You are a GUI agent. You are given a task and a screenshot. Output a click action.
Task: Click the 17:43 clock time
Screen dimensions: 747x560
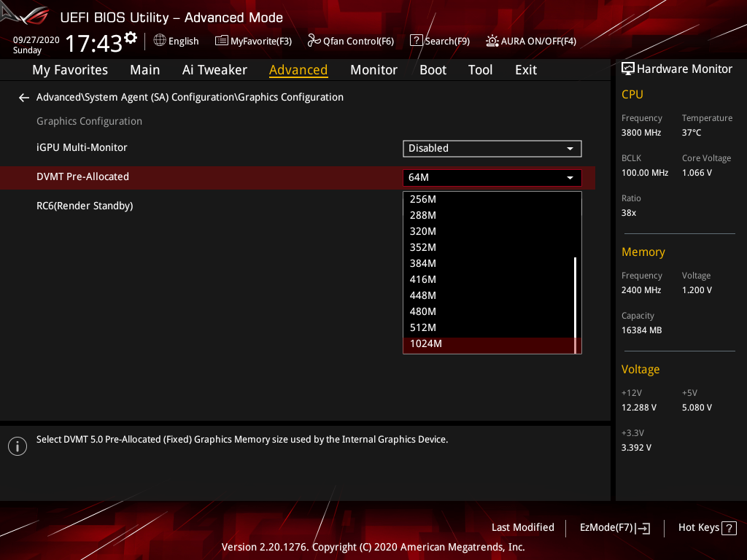click(x=94, y=44)
